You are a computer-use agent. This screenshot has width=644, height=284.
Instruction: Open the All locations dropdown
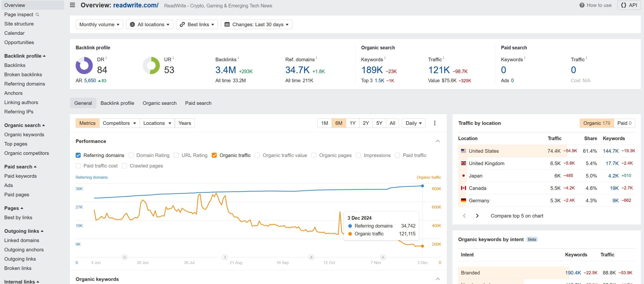pos(150,24)
